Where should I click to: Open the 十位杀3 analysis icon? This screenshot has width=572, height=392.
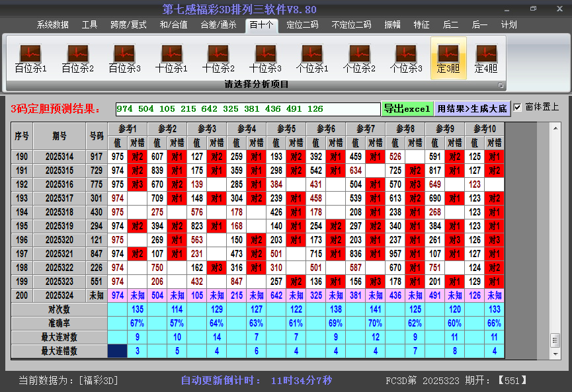[x=265, y=58]
